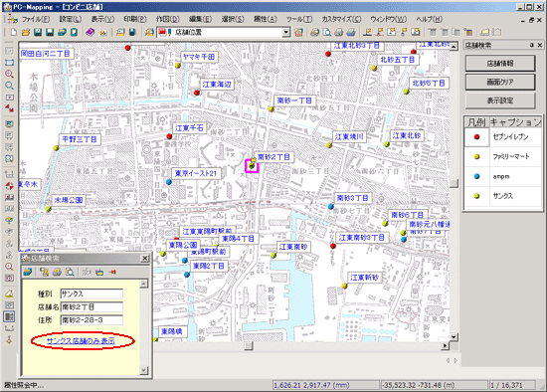
Task: Click the yellow-green サンクス legend dot
Action: pos(476,196)
